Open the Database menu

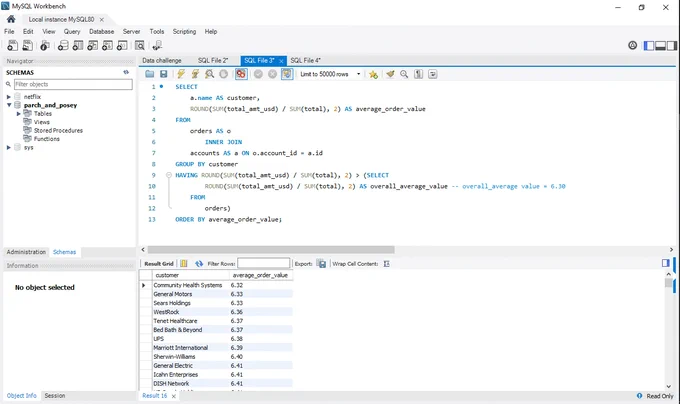point(101,32)
